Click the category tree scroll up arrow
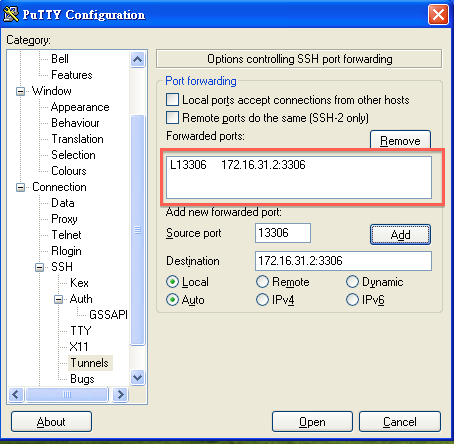The width and height of the screenshot is (454, 444). click(x=137, y=60)
